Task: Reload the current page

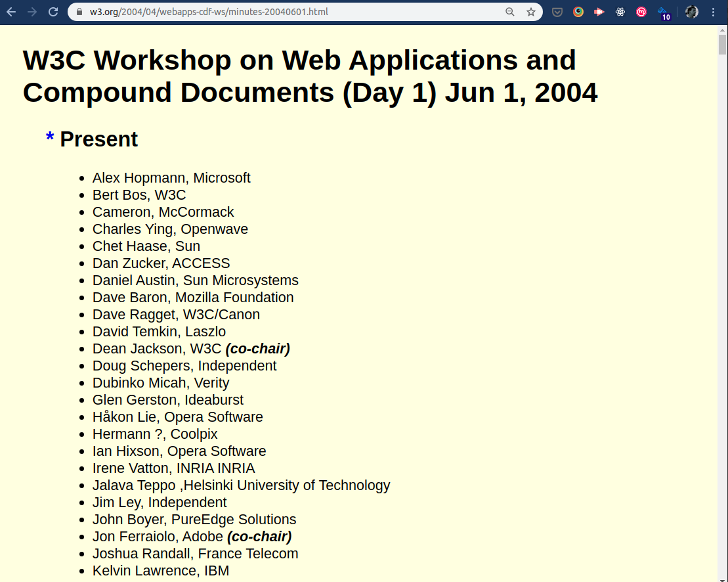Action: 53,12
